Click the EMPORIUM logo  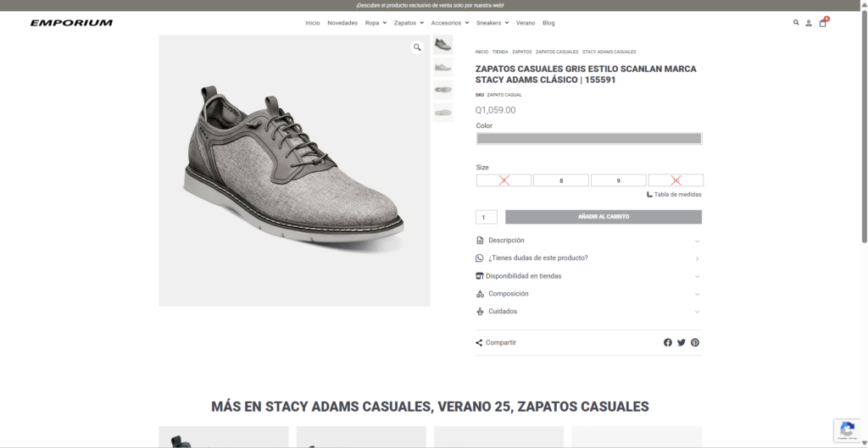71,23
